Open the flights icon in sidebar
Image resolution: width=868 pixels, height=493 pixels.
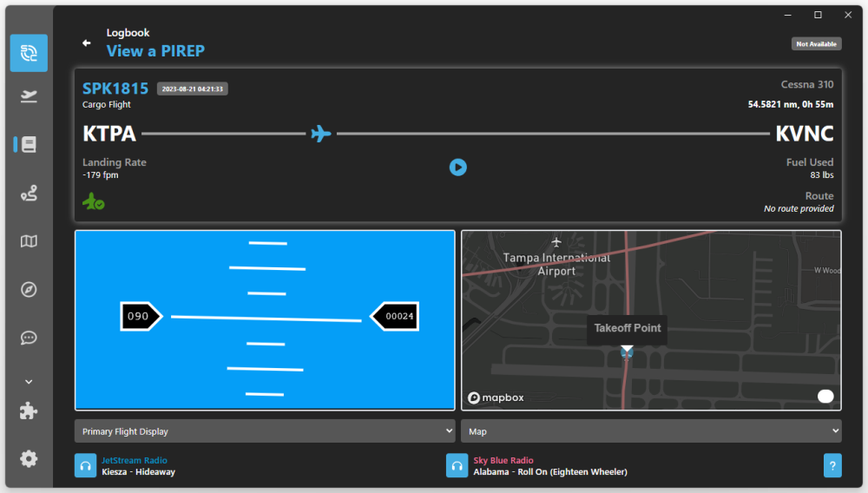[x=29, y=96]
